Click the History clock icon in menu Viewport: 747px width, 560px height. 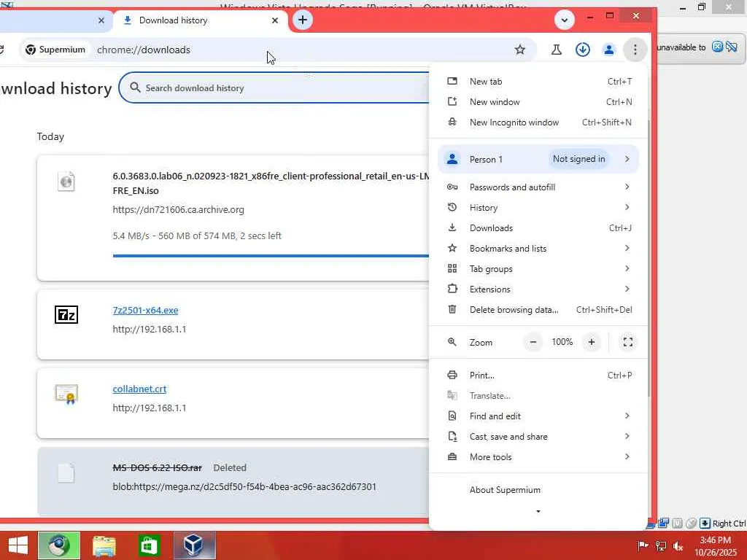coord(452,207)
